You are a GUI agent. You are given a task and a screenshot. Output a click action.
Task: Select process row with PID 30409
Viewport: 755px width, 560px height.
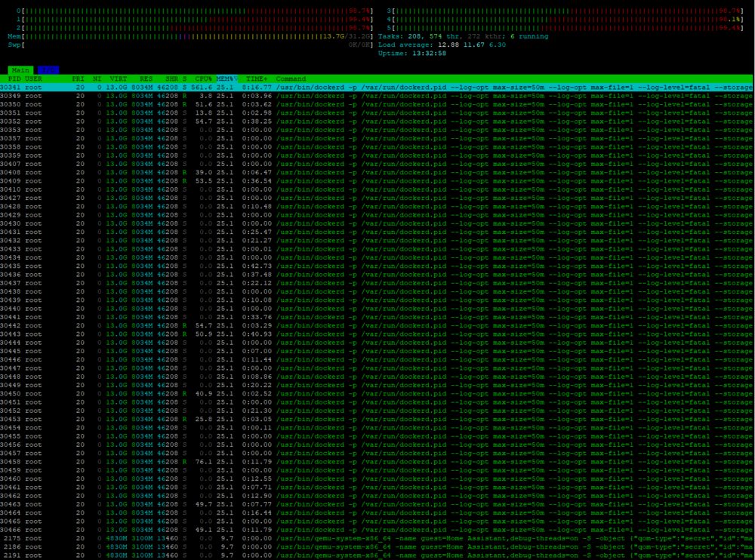click(377, 181)
